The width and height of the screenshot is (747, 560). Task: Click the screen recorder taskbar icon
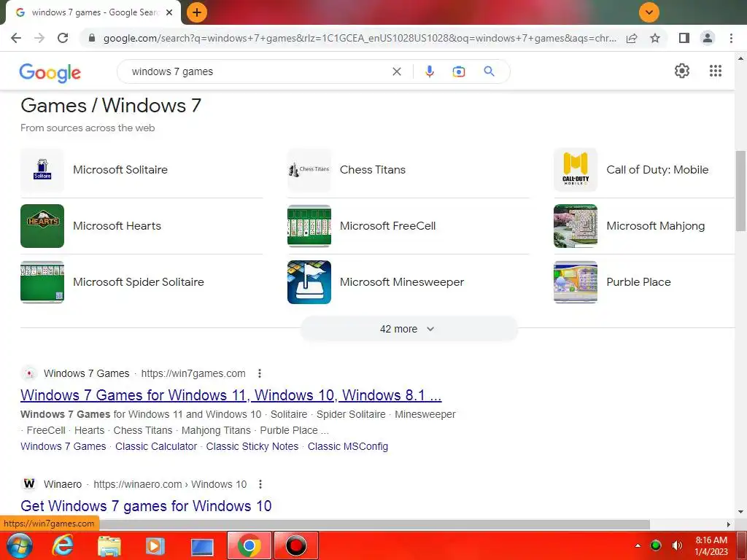pyautogui.click(x=296, y=545)
